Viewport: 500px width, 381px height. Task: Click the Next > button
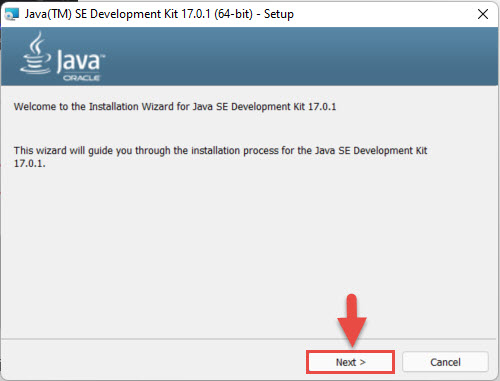[x=350, y=362]
